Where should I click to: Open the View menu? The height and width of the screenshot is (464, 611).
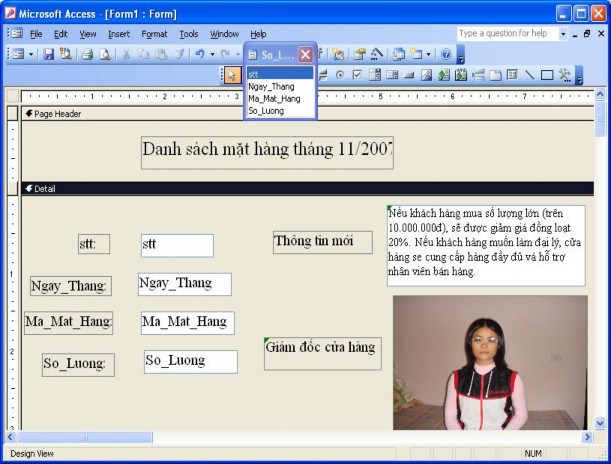click(88, 34)
